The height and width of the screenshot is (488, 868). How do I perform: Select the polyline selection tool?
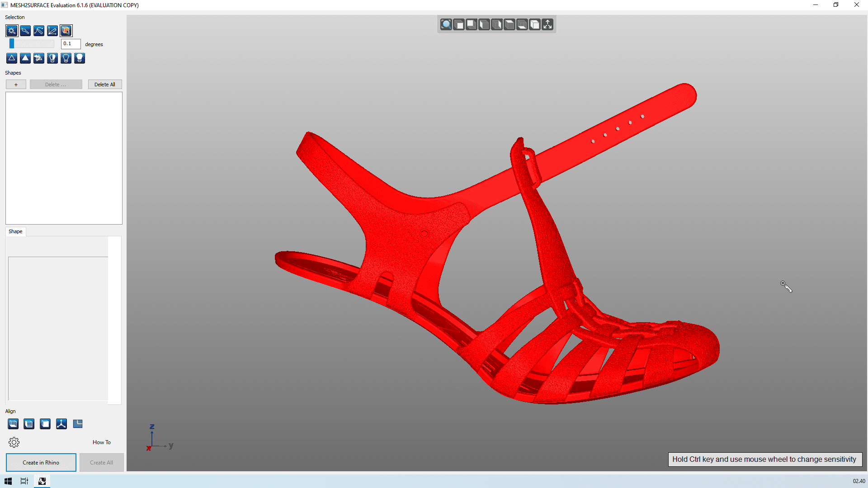pos(52,31)
